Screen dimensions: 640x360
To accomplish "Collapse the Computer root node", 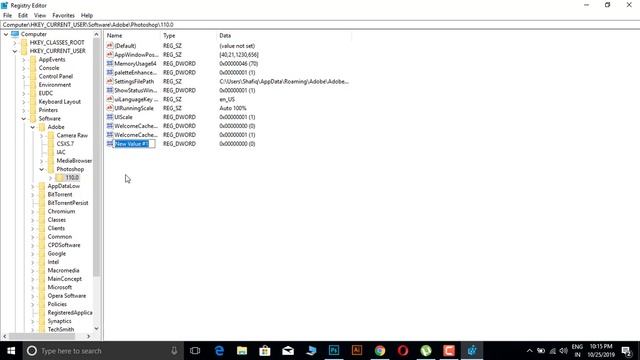I will coord(6,34).
